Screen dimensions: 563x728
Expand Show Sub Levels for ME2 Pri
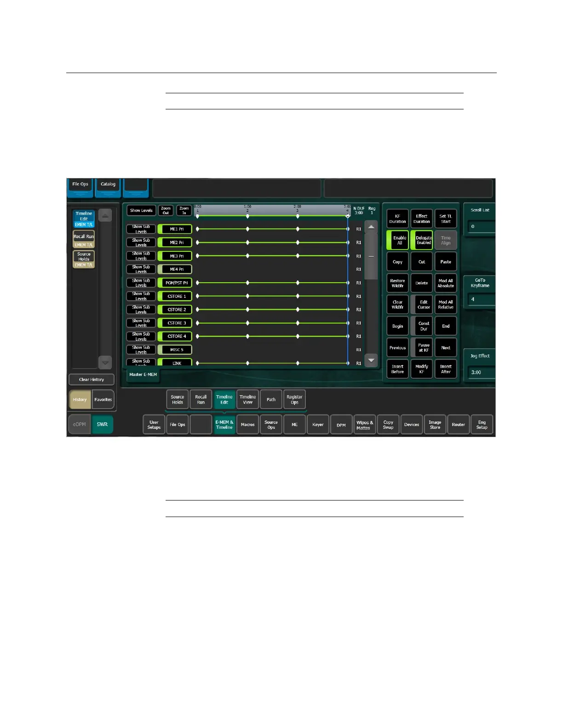tap(141, 242)
